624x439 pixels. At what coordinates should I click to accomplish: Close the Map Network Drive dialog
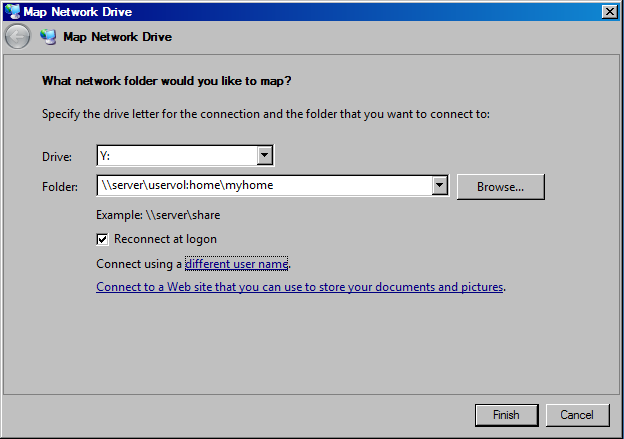(x=609, y=11)
